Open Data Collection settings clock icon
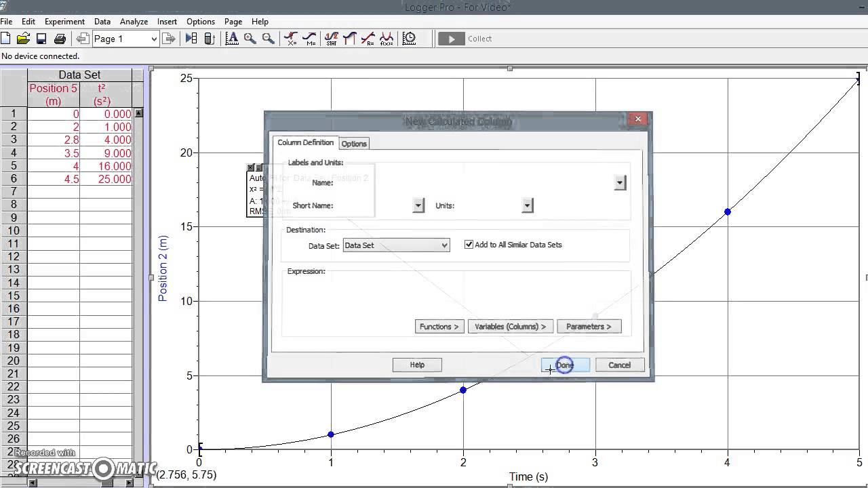This screenshot has width=868, height=488. (x=409, y=39)
